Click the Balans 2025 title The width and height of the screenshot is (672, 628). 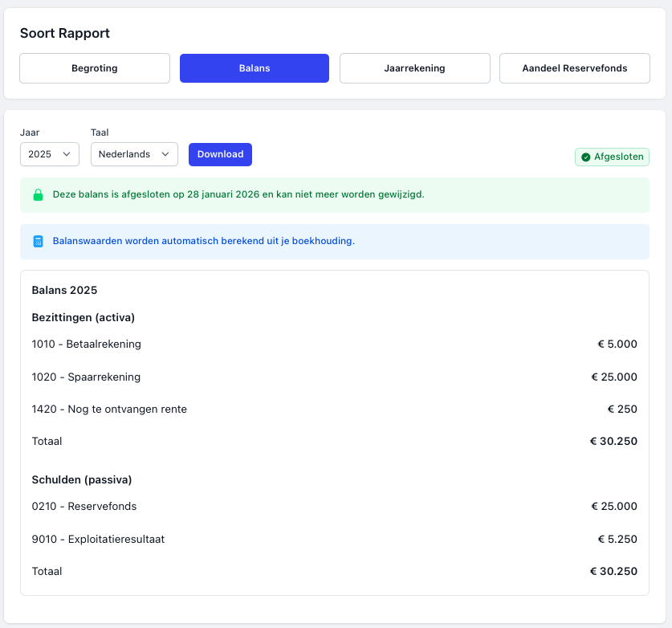pyautogui.click(x=64, y=290)
